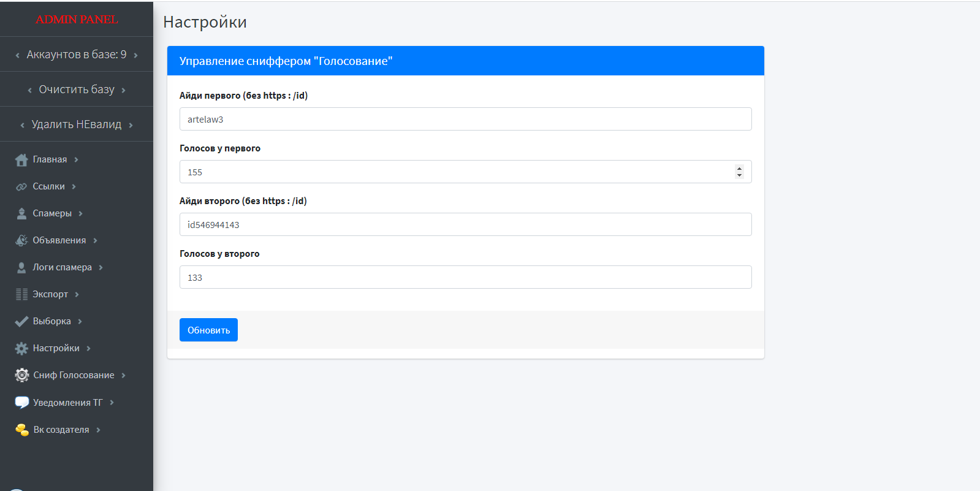
Task: Click the coins icon beside Вк создателя
Action: coord(22,430)
